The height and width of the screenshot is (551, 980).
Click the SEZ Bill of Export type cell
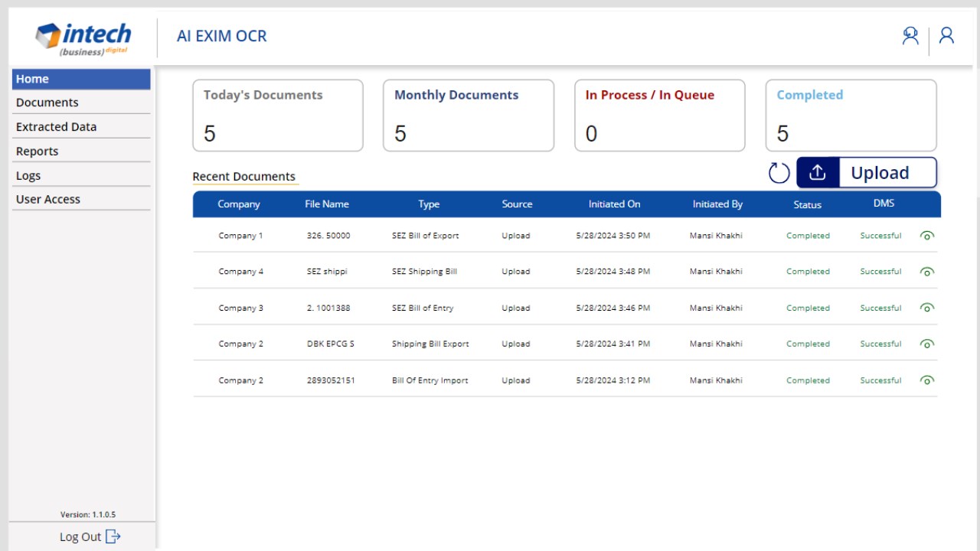[x=426, y=236]
